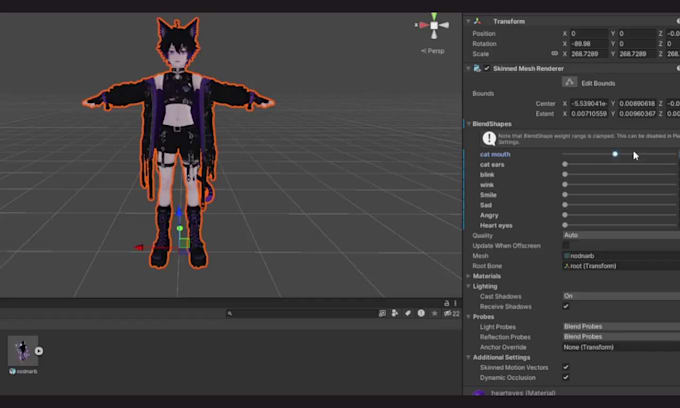This screenshot has height=408, width=680.
Task: Click the play arrow on rodnarb asset thumbnail
Action: (x=39, y=351)
